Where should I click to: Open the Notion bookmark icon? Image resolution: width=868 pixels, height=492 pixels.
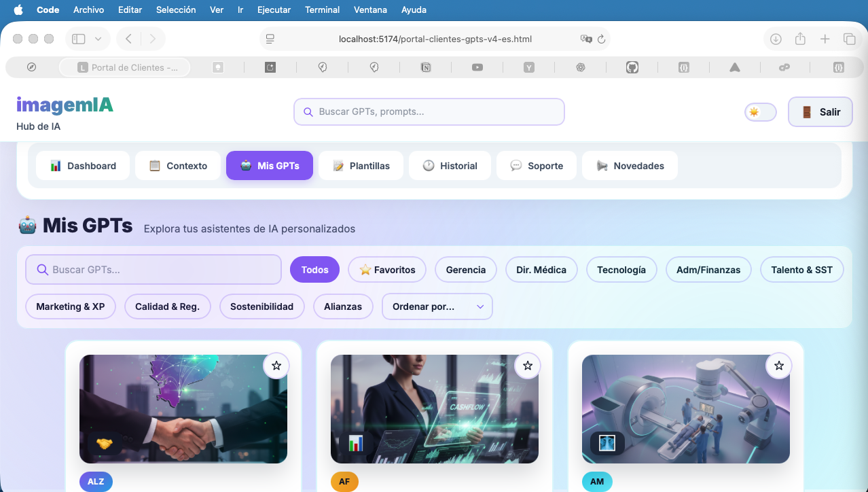coord(426,67)
